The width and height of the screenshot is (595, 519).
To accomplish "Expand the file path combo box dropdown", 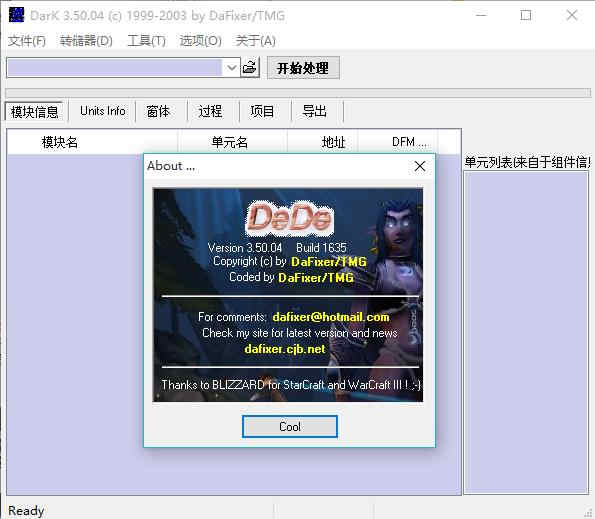I will pos(231,68).
